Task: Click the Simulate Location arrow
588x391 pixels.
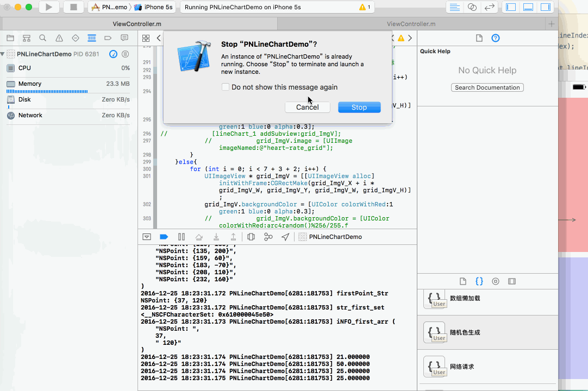Action: [285, 237]
